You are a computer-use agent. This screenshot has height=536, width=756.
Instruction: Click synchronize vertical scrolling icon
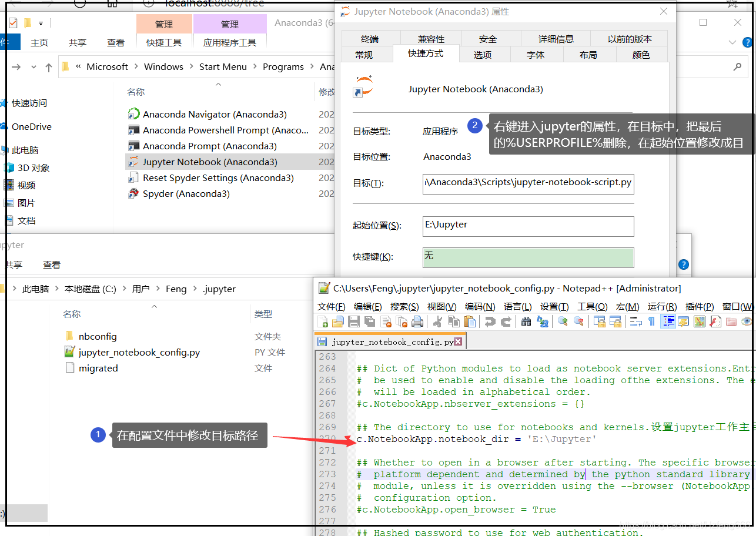click(599, 321)
